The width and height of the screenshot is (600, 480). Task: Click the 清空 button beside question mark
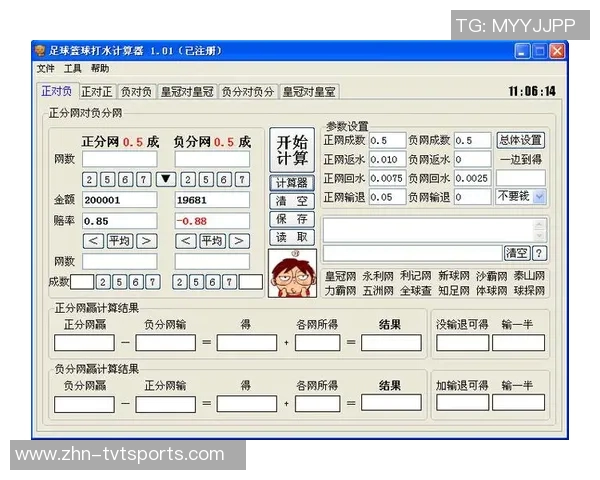(517, 253)
